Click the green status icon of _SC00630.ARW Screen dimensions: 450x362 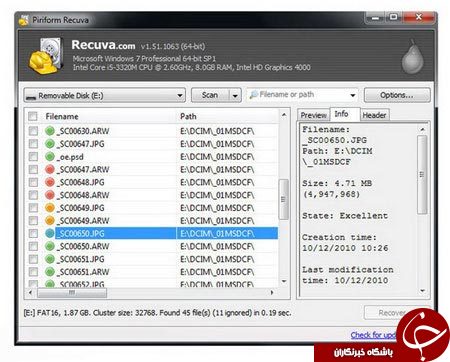coord(50,131)
